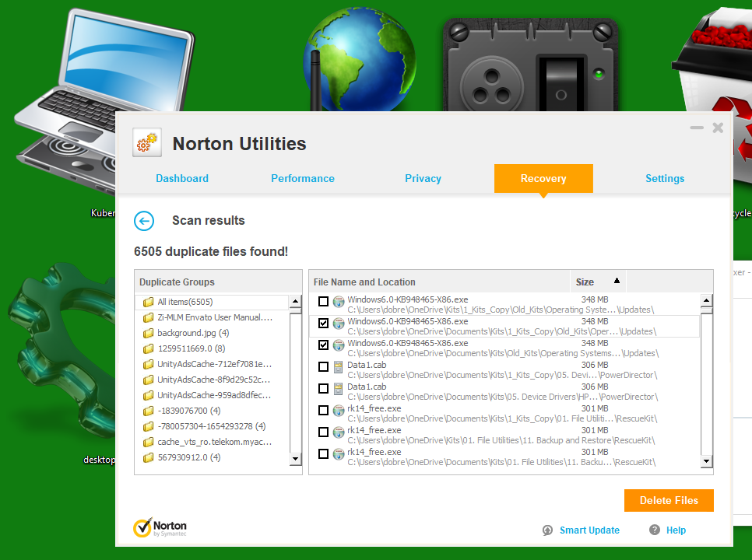Select the 567930912.0 (4) folder icon
This screenshot has height=560, width=752.
[148, 457]
